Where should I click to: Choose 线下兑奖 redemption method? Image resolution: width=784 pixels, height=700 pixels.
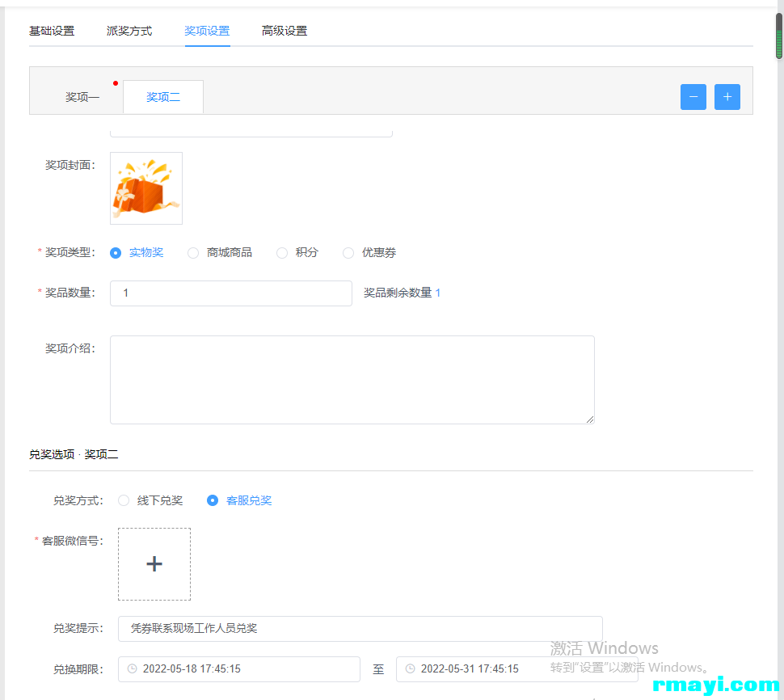click(x=124, y=500)
